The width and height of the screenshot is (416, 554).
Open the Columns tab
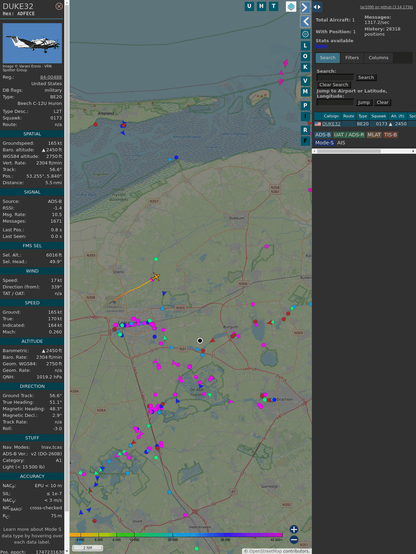[378, 58]
